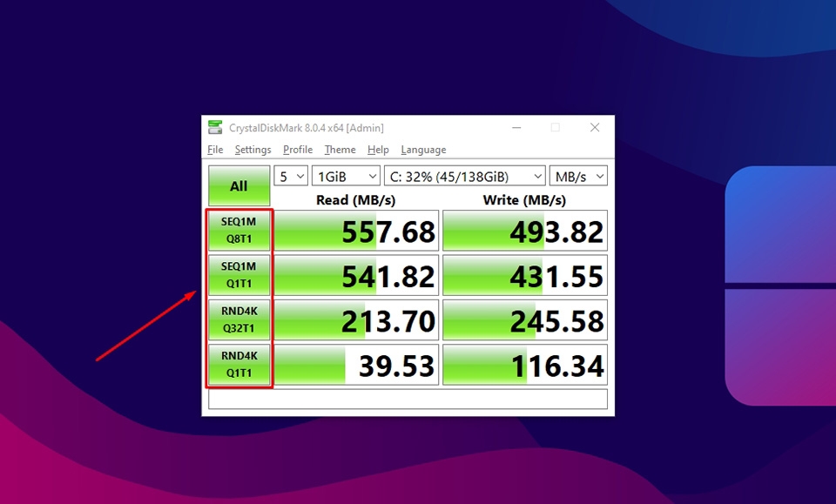The height and width of the screenshot is (504, 836).
Task: Open the test count dropdown showing 5
Action: pyautogui.click(x=290, y=175)
